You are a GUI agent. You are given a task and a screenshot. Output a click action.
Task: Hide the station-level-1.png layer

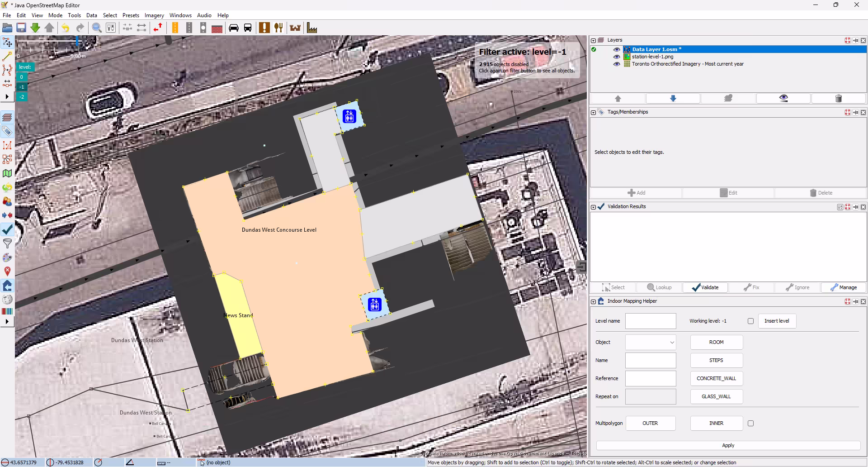(616, 57)
